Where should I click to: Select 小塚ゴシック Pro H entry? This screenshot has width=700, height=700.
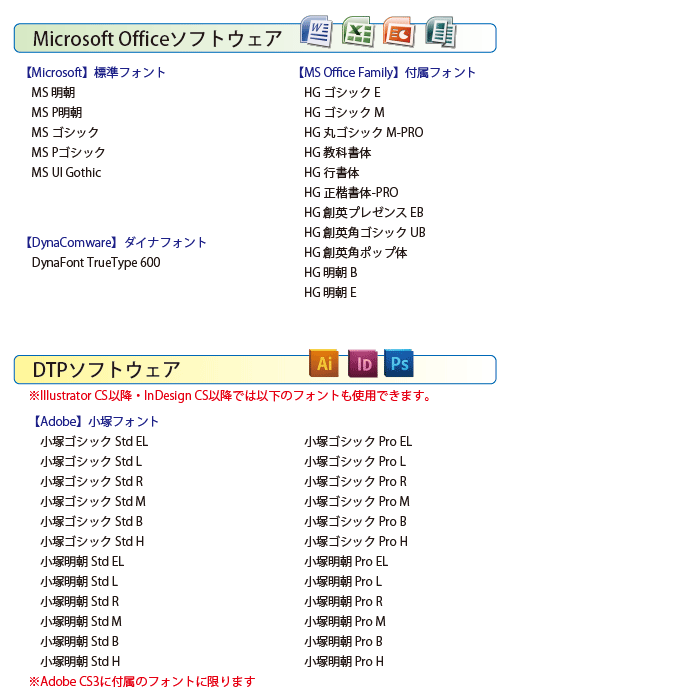(x=356, y=542)
